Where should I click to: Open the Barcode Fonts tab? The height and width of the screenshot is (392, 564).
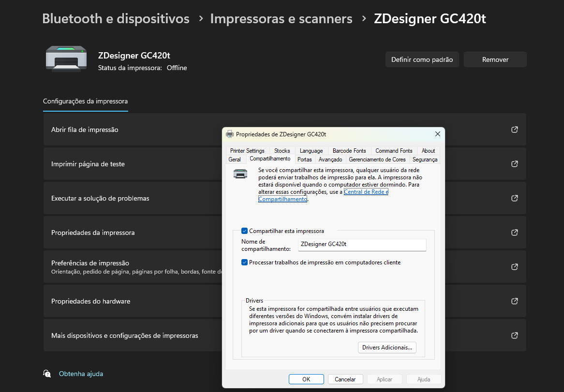click(349, 151)
